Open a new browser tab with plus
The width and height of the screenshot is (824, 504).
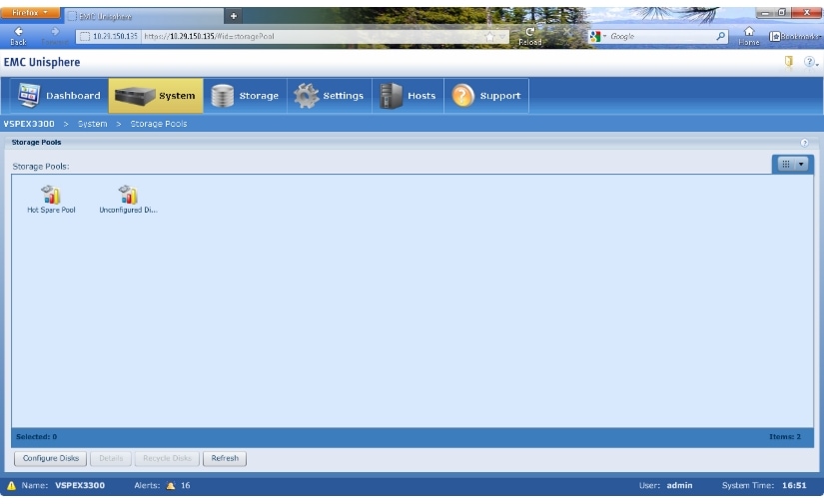(x=234, y=16)
